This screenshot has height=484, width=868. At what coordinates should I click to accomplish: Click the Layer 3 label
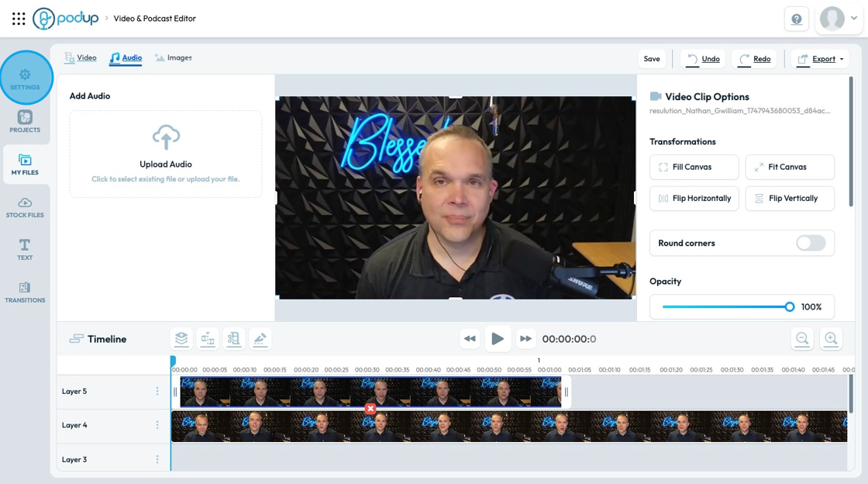(x=74, y=459)
